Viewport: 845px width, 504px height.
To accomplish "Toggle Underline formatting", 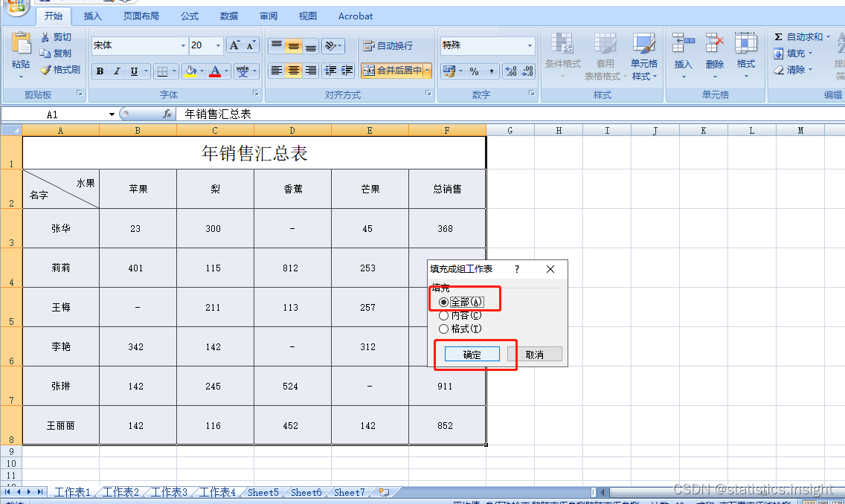I will coord(134,71).
